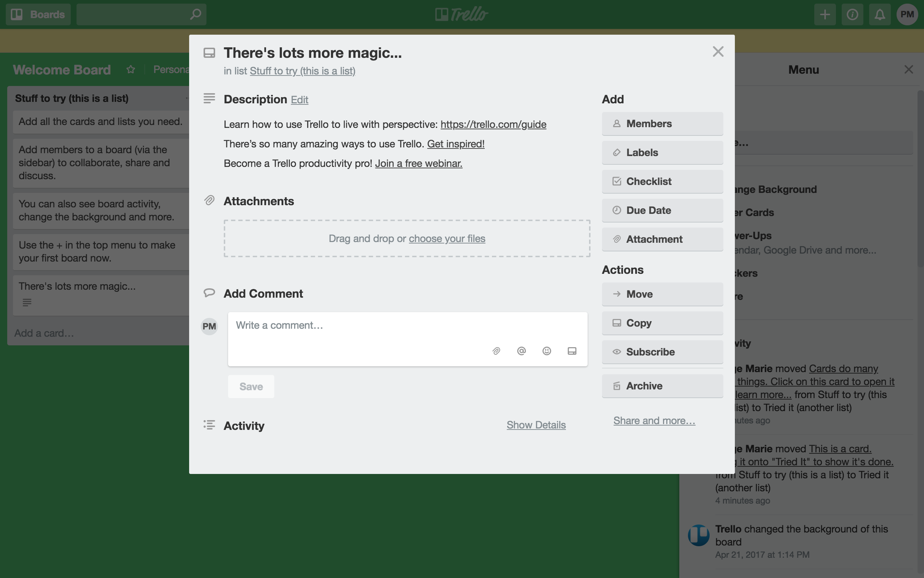This screenshot has width=924, height=578.
Task: Copy the card
Action: click(x=662, y=323)
